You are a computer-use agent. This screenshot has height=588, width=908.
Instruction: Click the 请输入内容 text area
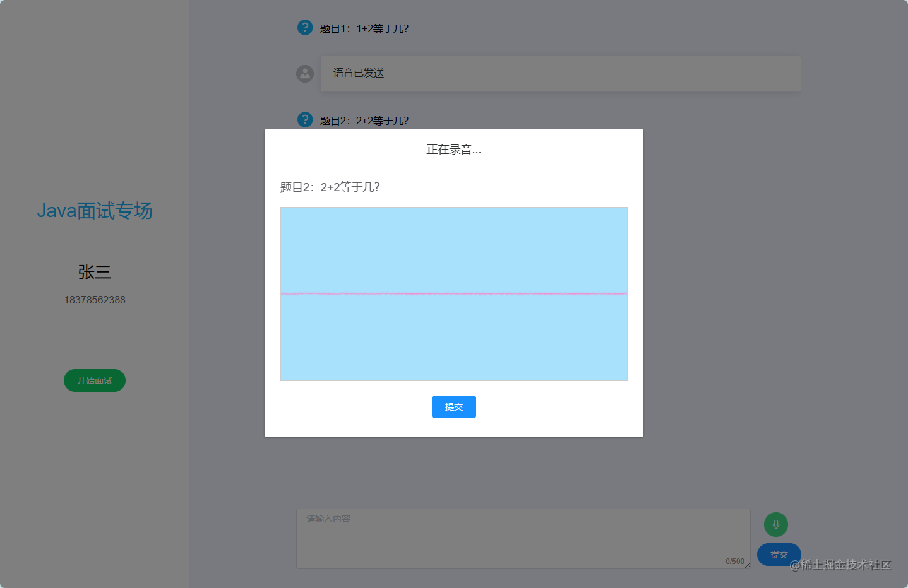point(523,539)
